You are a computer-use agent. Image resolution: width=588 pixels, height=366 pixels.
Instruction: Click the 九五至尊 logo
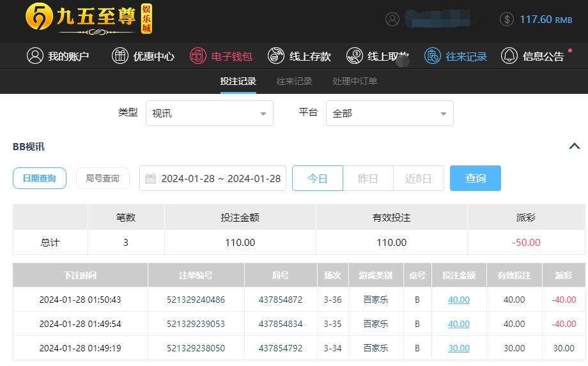coord(88,19)
